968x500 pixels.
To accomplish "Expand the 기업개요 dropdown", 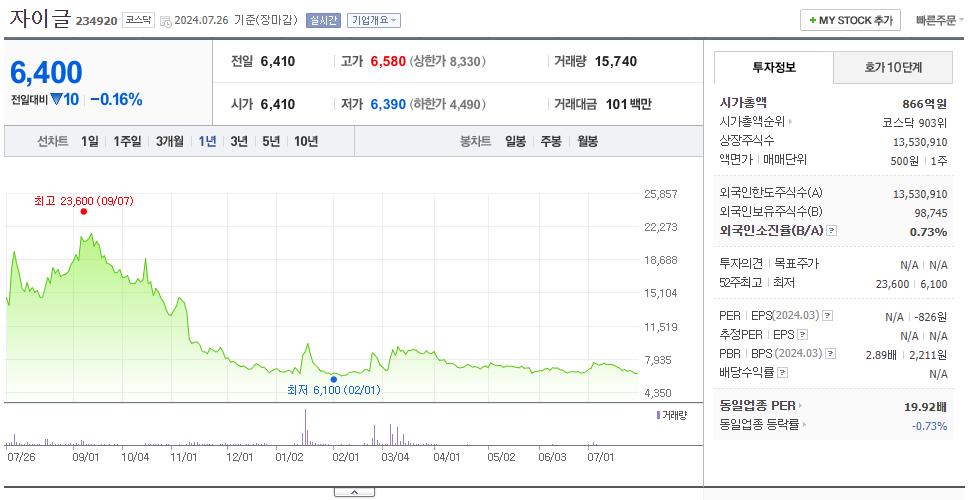I will (x=373, y=20).
